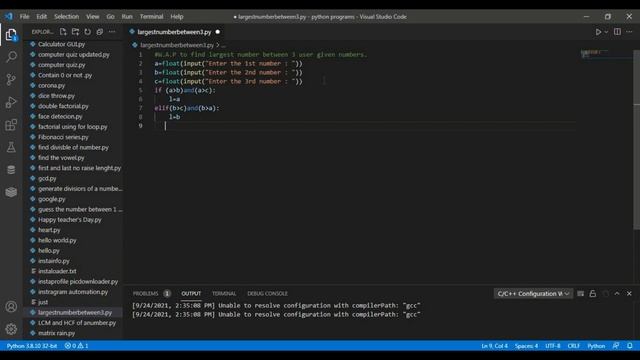
Task: Change indentation via Spaces: 4
Action: [526, 346]
